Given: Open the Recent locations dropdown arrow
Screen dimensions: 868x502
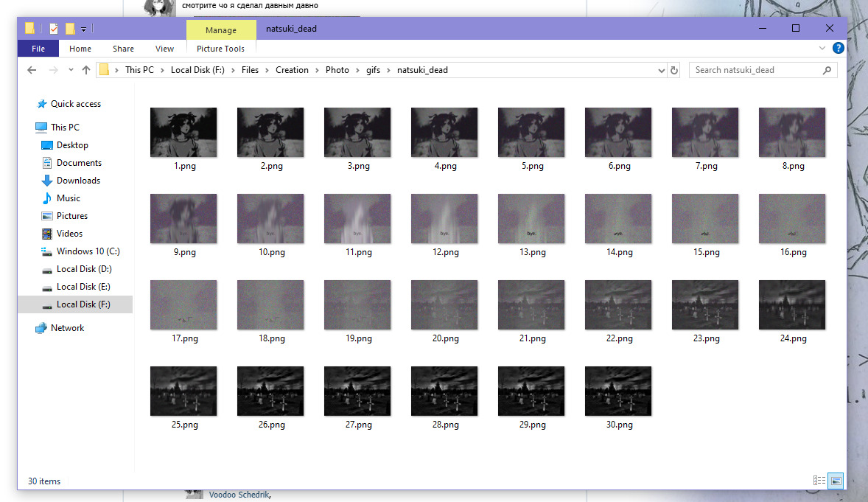Looking at the screenshot, I should 71,70.
